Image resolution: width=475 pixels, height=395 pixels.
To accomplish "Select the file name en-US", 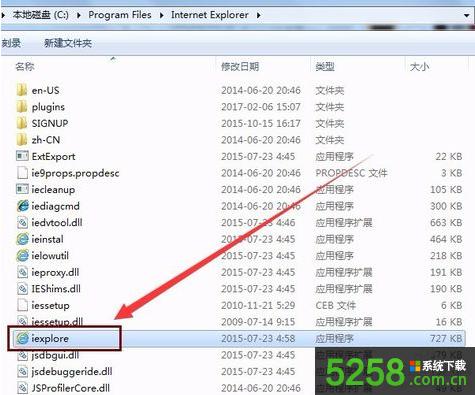I will (x=45, y=90).
